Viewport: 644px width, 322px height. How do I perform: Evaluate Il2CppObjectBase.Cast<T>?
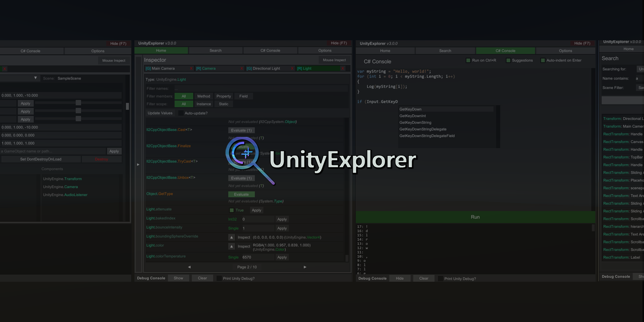tap(242, 130)
